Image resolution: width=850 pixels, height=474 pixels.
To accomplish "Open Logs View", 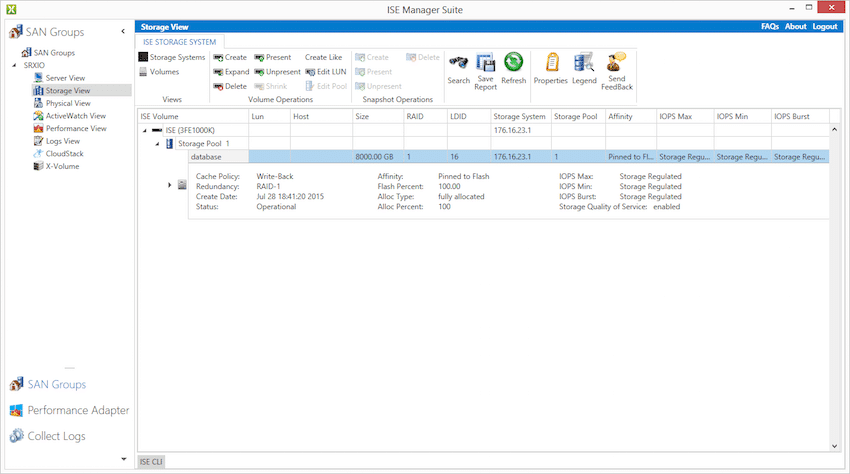I will 57,141.
